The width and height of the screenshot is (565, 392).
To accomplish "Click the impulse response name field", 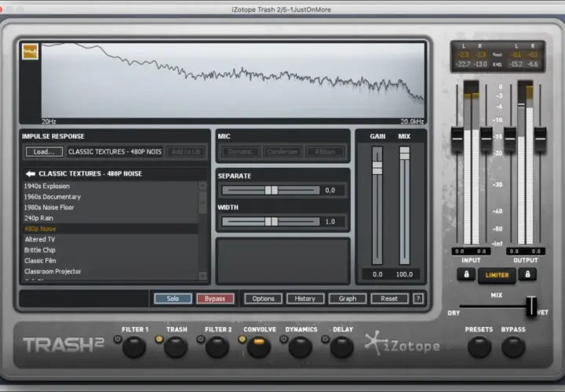I will coord(115,151).
